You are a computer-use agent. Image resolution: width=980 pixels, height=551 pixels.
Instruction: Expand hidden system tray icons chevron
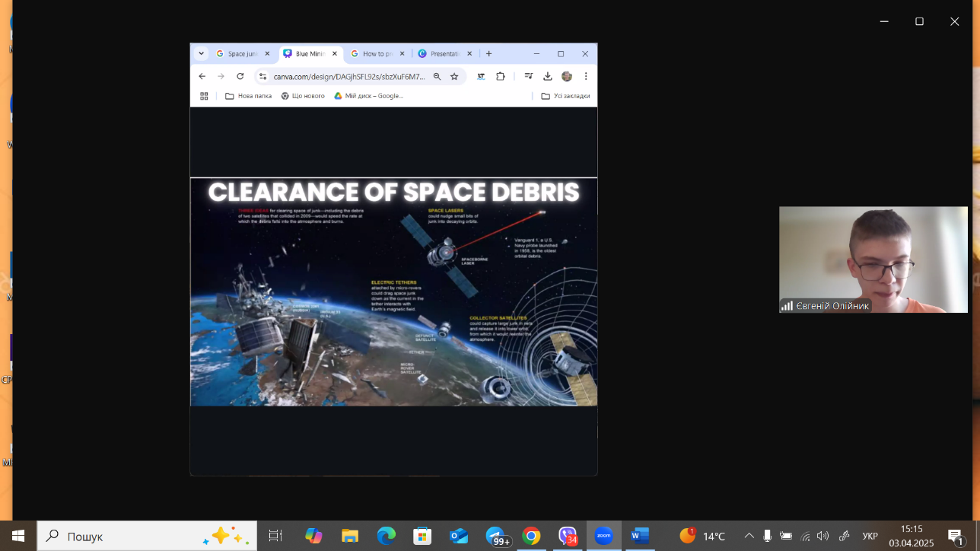749,537
